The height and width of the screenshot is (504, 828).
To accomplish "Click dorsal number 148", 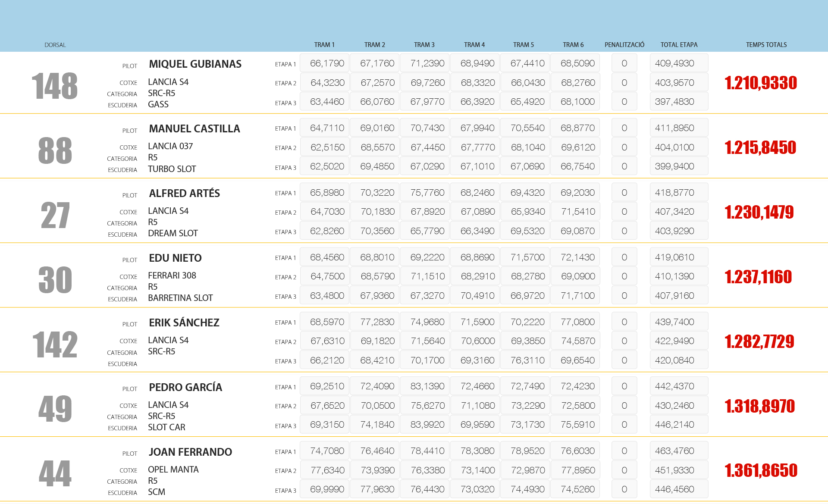I will coord(55,86).
